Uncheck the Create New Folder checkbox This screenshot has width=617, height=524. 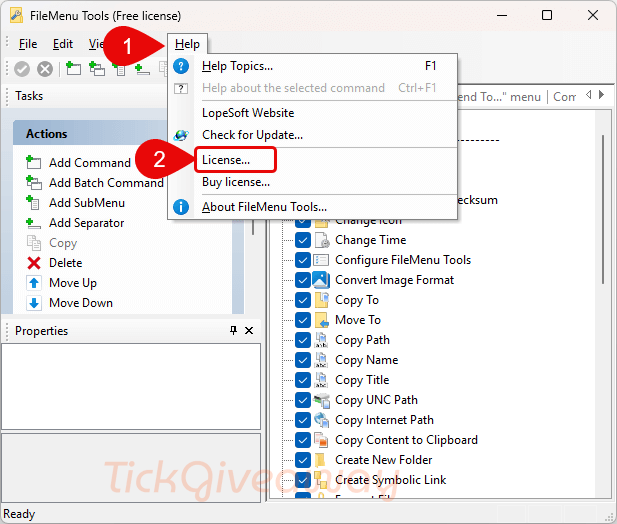click(x=303, y=460)
